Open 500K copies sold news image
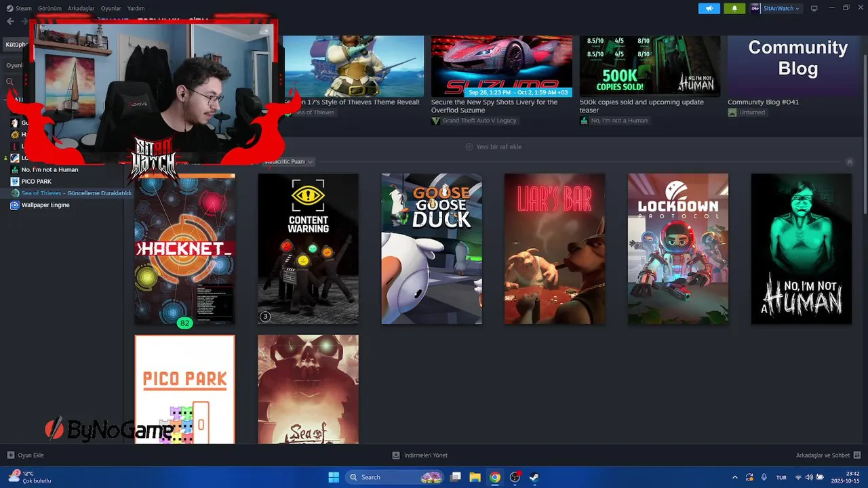The height and width of the screenshot is (488, 868). click(x=650, y=66)
